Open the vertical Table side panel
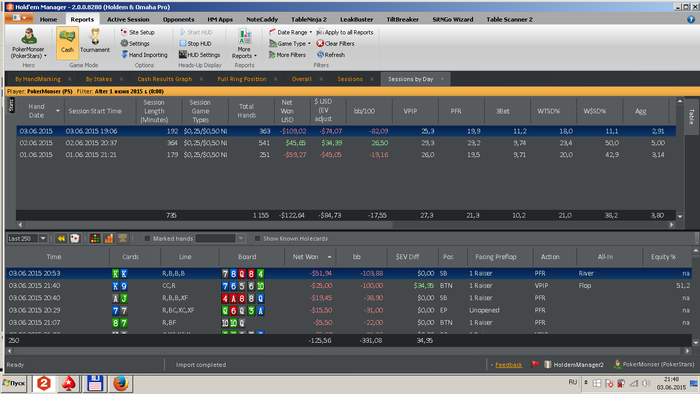Image resolution: width=700 pixels, height=394 pixels. 692,116
